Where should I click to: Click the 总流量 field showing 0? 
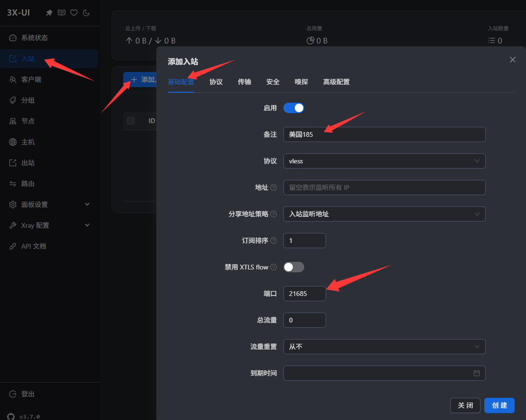pos(305,320)
